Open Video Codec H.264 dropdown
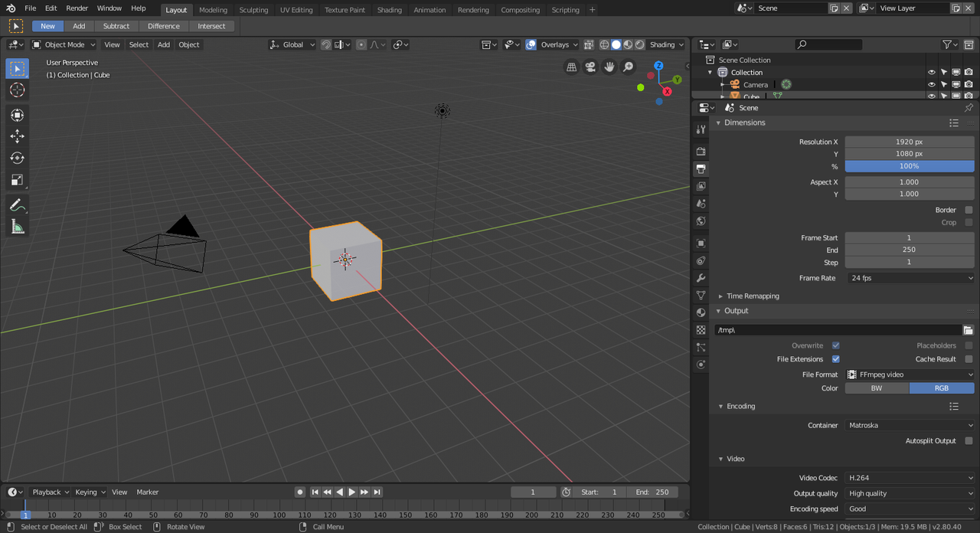This screenshot has height=533, width=980. pos(910,478)
